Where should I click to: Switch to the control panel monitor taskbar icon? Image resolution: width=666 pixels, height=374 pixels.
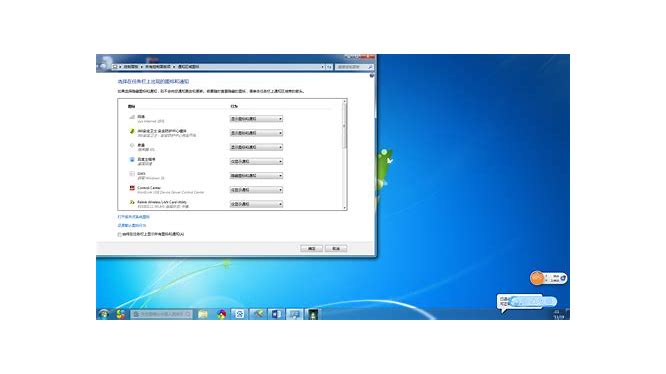pos(294,314)
